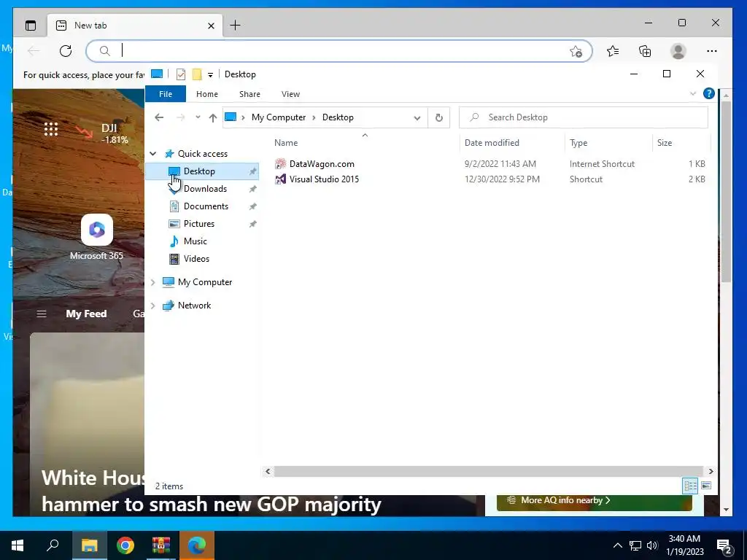Open Edge Collections
The image size is (747, 560).
coord(645,51)
